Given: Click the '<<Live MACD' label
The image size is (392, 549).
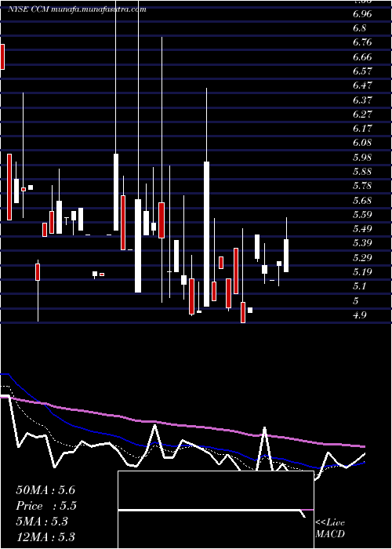Looking at the screenshot, I should [330, 529].
